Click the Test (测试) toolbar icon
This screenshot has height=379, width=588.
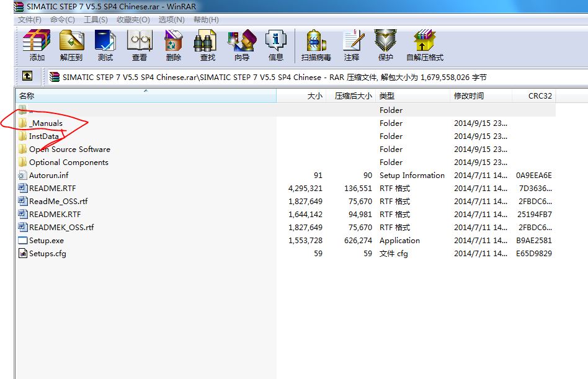pos(105,40)
